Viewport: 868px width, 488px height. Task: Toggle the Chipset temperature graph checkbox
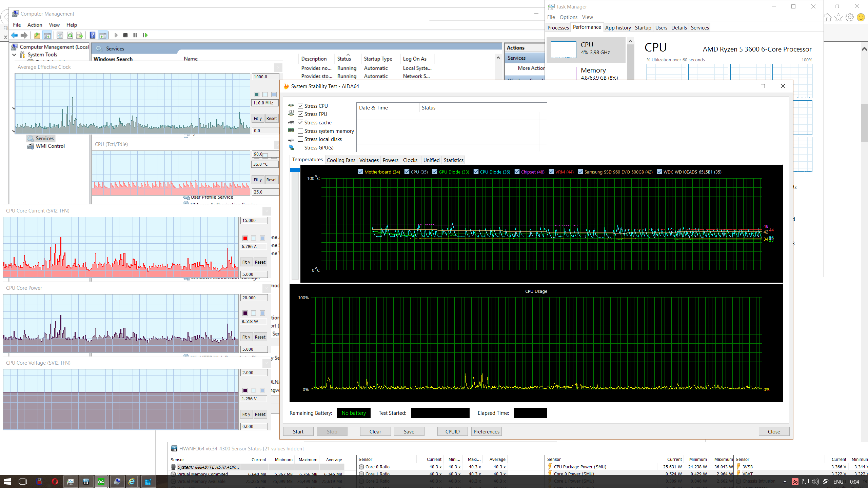click(x=517, y=172)
